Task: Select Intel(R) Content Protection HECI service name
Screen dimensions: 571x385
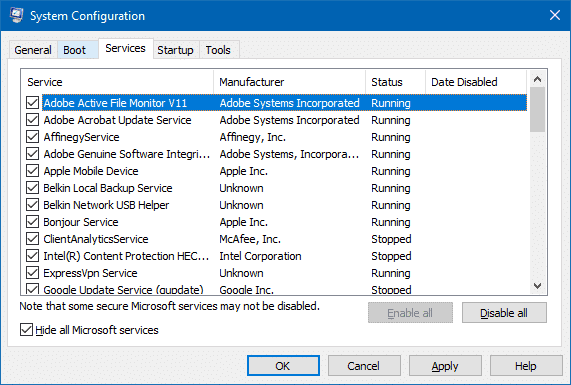Action: click(126, 256)
